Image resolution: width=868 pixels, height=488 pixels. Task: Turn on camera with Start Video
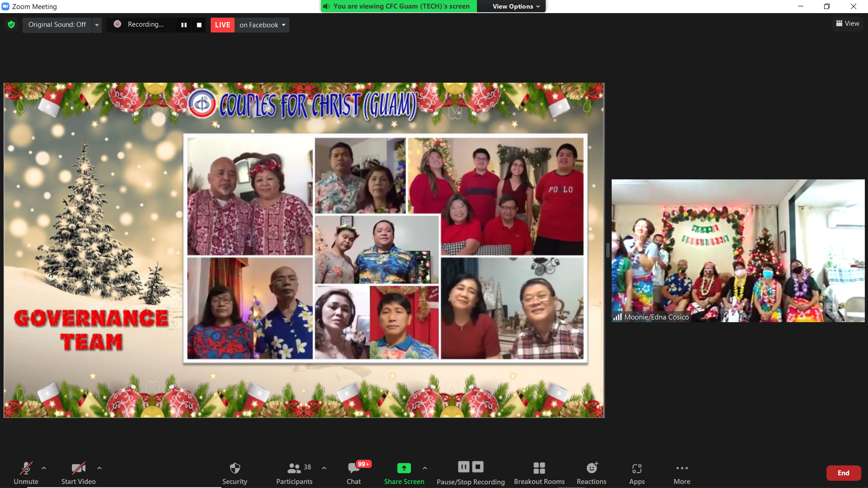[x=78, y=473]
